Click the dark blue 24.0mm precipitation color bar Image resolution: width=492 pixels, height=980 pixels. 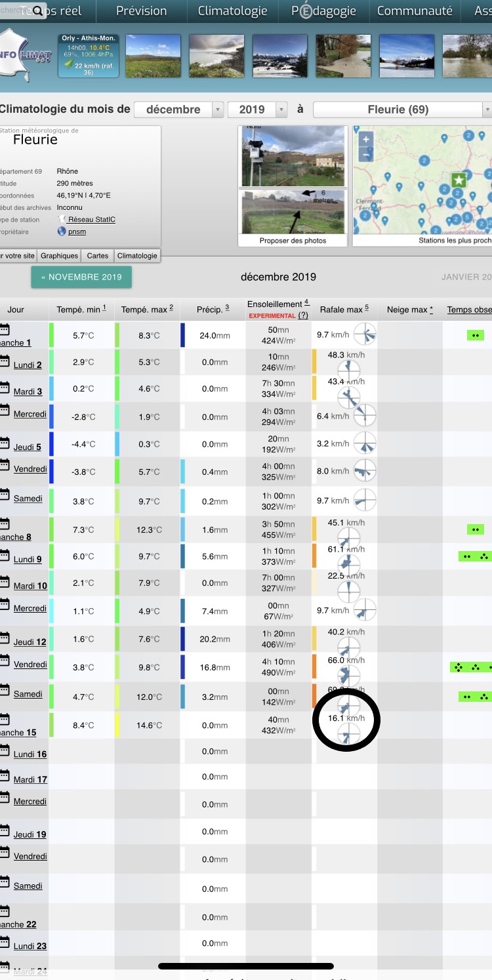click(x=183, y=335)
